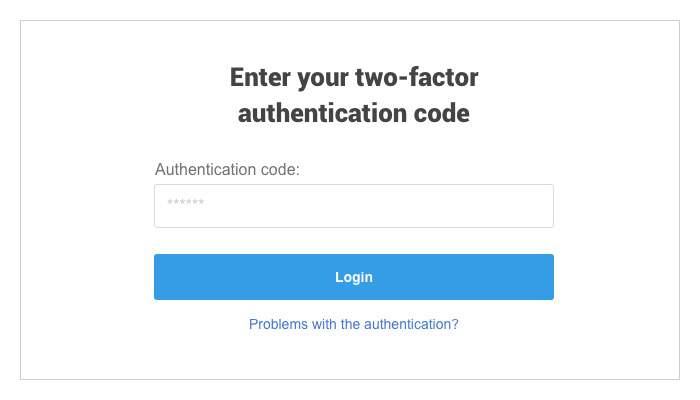Click the button above the Problems link
Viewport: 700px width, 400px height.
coord(354,277)
